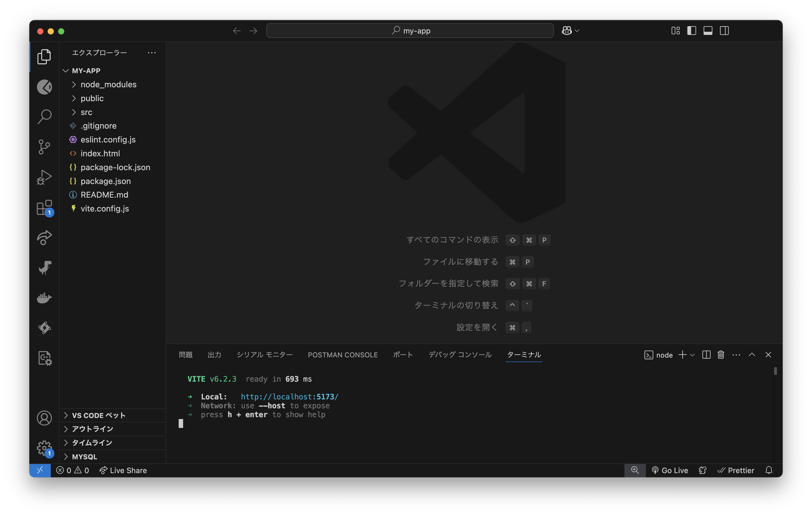
Task: Split the terminal panel
Action: (706, 354)
